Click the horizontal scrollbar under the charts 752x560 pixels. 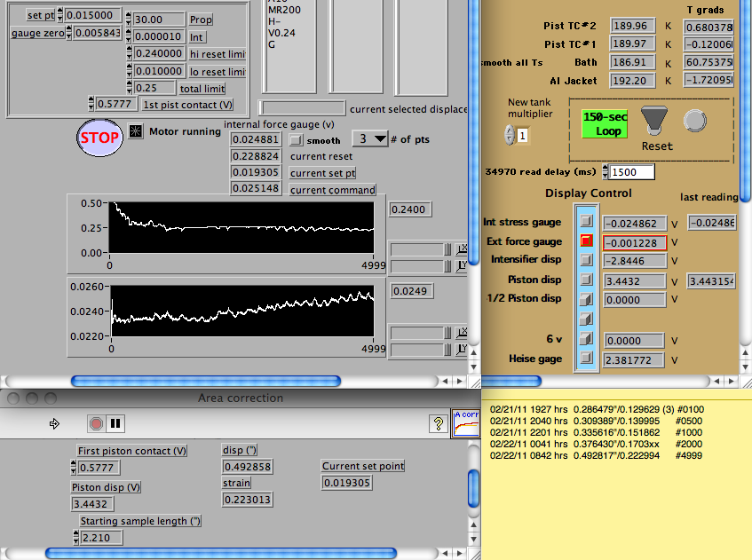click(x=206, y=381)
